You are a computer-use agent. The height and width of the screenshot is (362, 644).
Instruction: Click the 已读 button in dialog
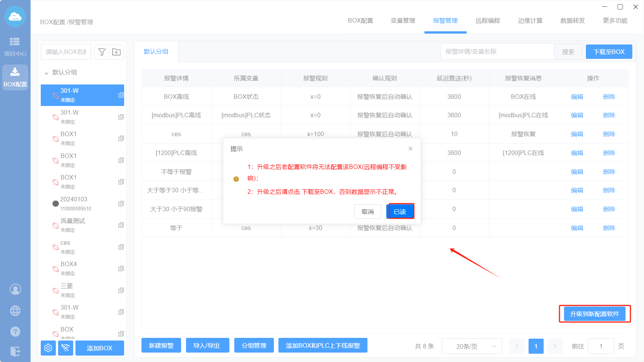(x=400, y=212)
